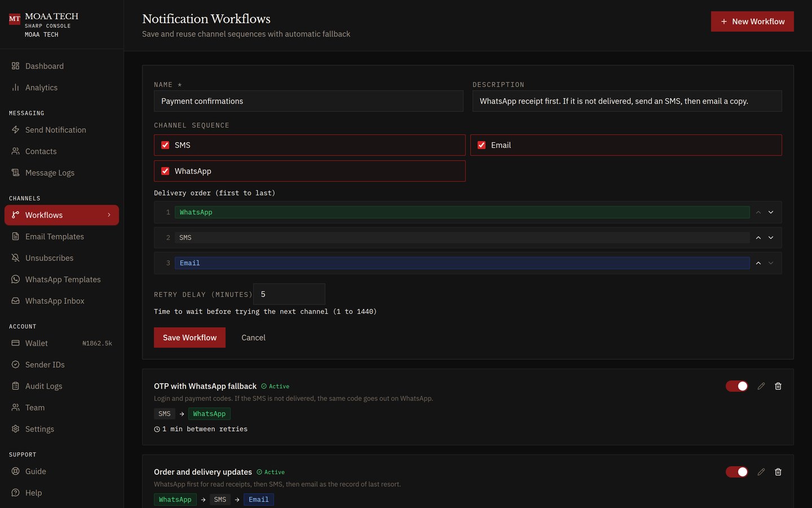Click the Guide lifebuoy icon
Image resolution: width=812 pixels, height=508 pixels.
(x=15, y=471)
